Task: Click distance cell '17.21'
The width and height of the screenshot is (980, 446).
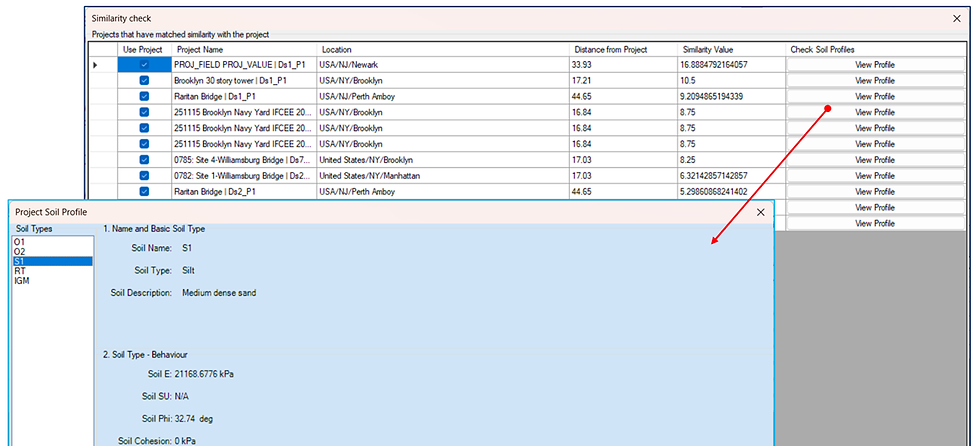Action: [624, 81]
